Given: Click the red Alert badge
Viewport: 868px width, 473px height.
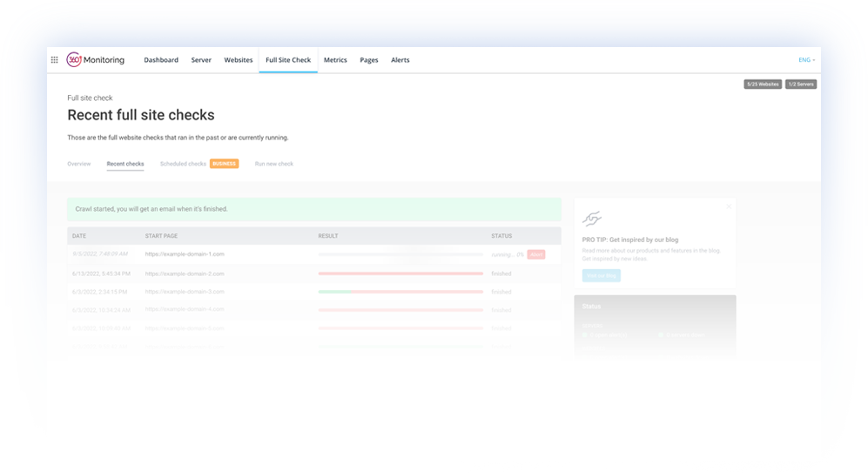Looking at the screenshot, I should click(x=536, y=254).
